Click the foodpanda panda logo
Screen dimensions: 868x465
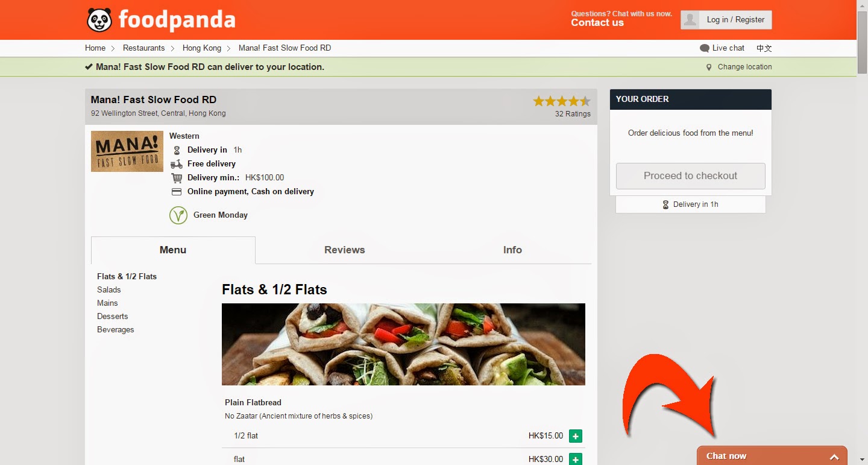[99, 20]
